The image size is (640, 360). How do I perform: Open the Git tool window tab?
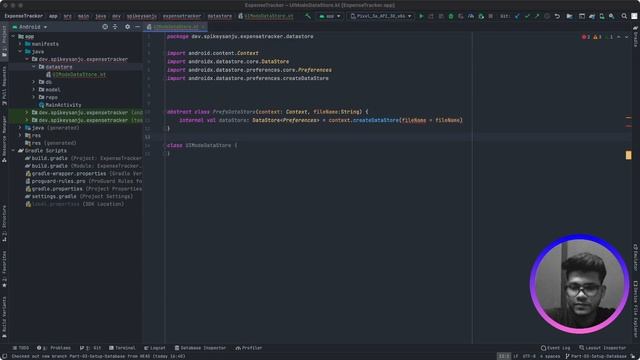click(x=90, y=348)
